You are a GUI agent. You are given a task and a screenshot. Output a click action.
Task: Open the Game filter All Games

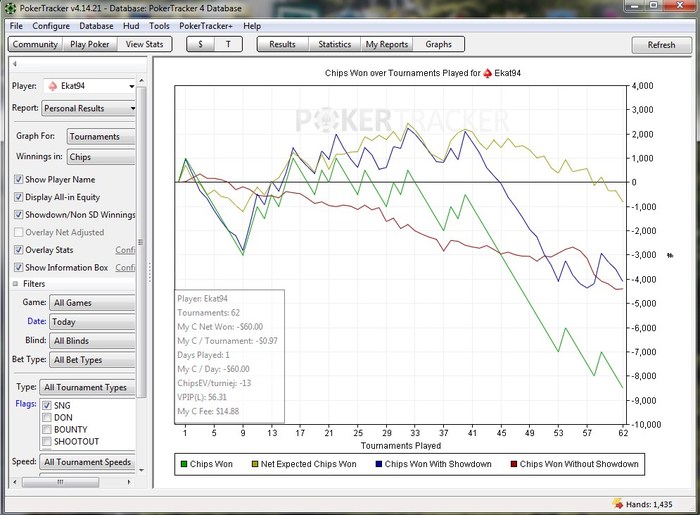click(x=92, y=303)
